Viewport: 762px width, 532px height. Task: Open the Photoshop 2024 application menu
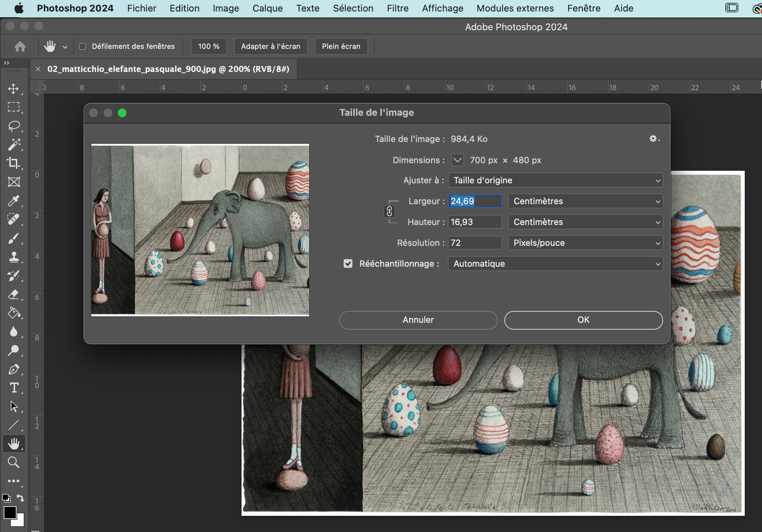(75, 8)
